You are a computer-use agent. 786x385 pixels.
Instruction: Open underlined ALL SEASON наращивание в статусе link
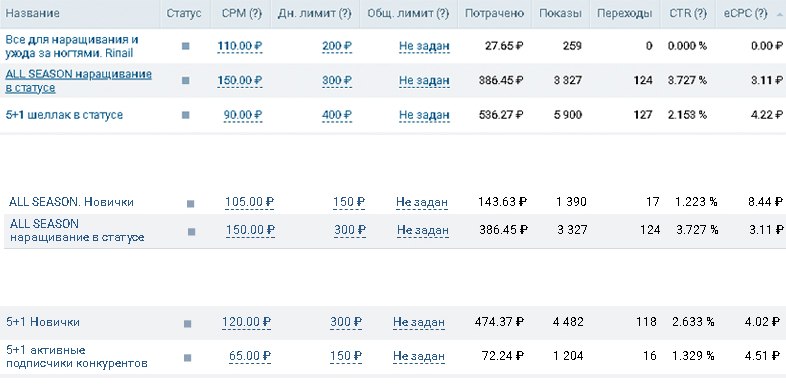pos(78,81)
